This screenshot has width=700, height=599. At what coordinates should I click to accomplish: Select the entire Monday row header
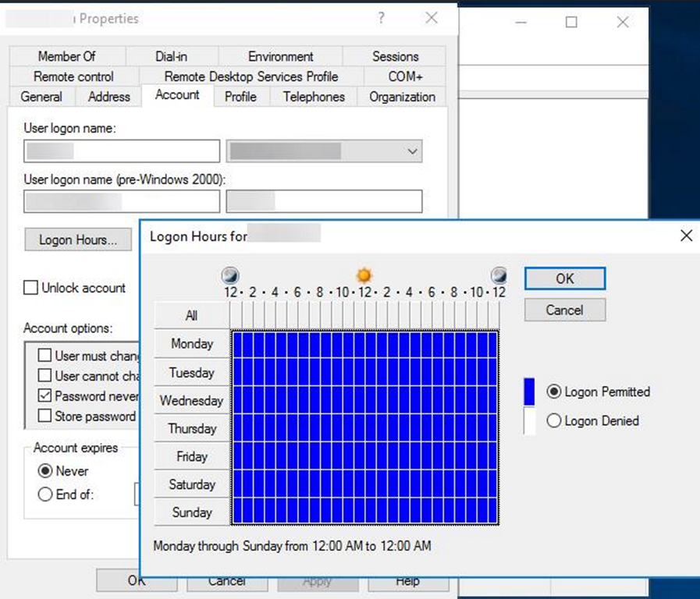pyautogui.click(x=191, y=344)
